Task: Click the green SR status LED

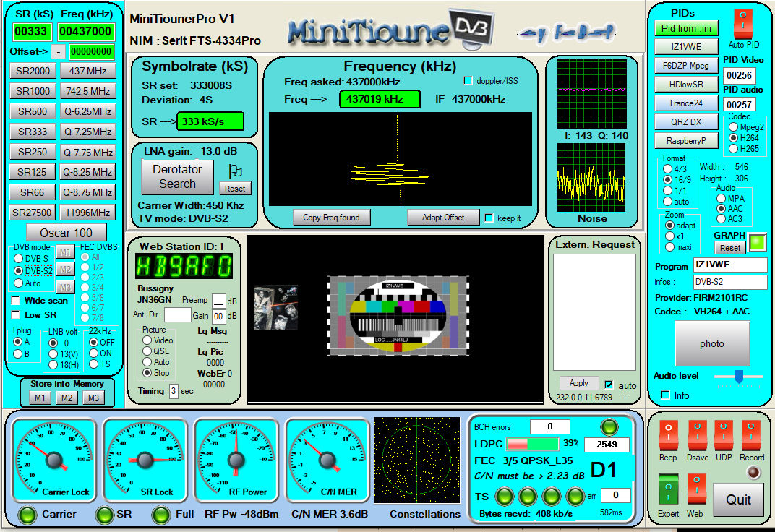Action: click(104, 515)
